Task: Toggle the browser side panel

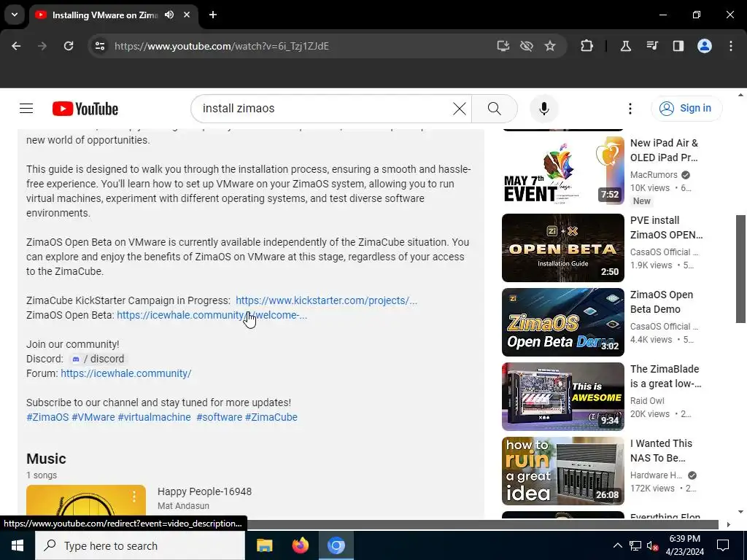Action: 678,46
